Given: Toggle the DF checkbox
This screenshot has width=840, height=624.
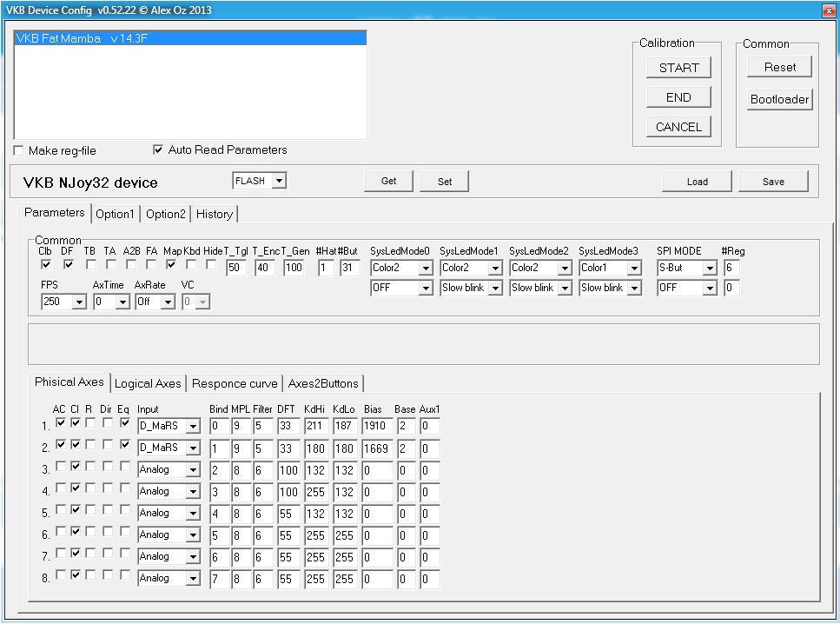Looking at the screenshot, I should (68, 264).
